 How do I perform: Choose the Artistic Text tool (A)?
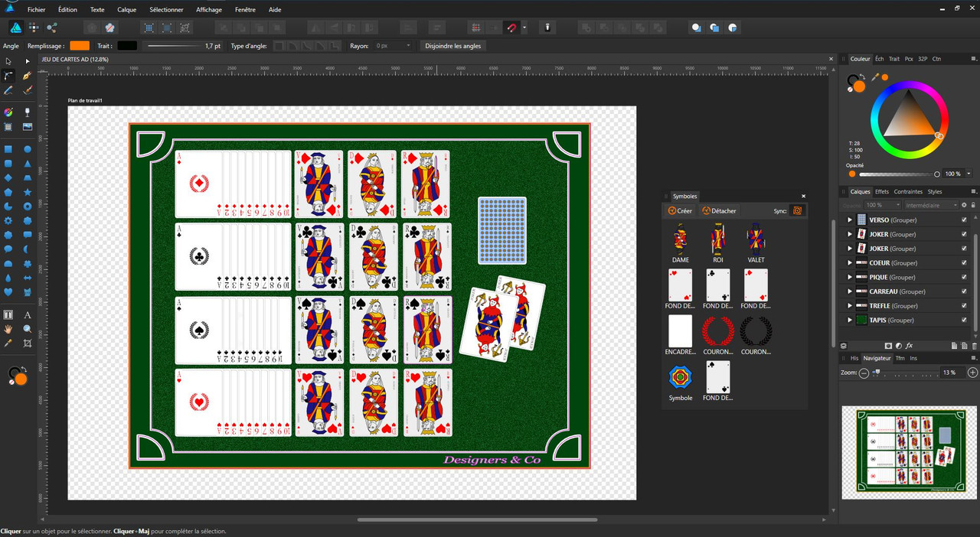click(28, 314)
